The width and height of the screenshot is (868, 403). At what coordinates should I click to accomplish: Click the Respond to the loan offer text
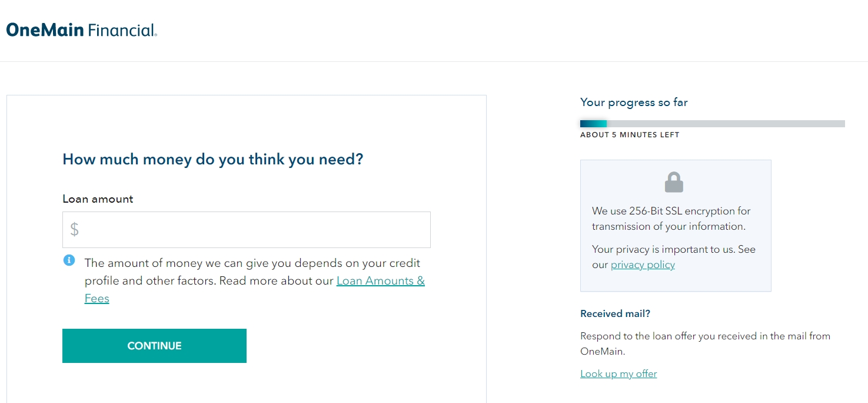705,343
